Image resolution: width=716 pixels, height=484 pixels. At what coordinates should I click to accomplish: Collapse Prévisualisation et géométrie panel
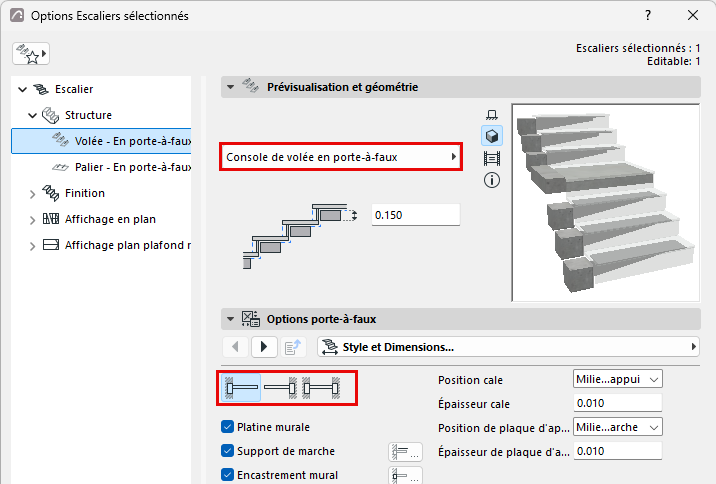[231, 87]
